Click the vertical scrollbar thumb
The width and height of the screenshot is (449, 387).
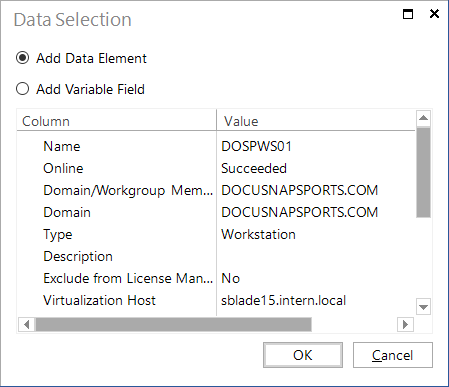coord(423,172)
